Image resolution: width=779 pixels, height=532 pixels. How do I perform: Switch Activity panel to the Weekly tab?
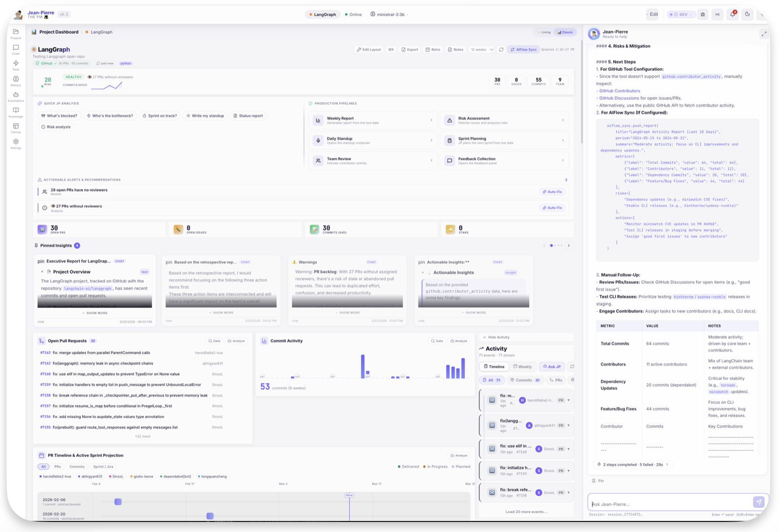[523, 366]
